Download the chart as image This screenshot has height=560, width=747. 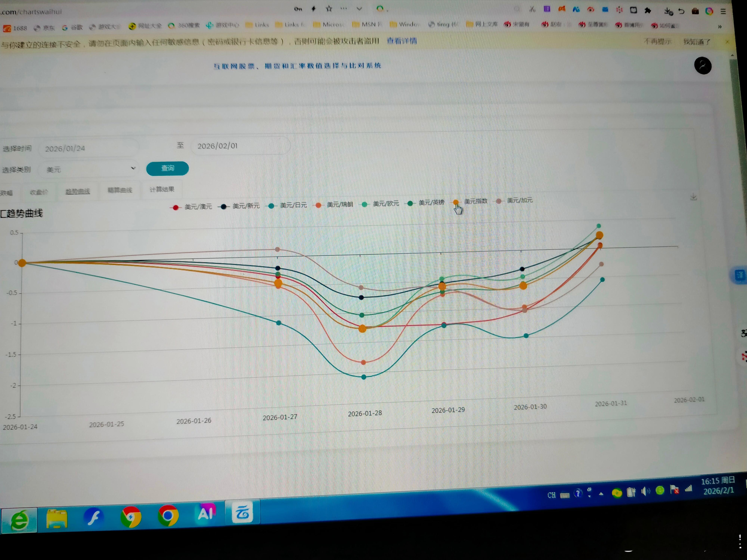(x=693, y=197)
